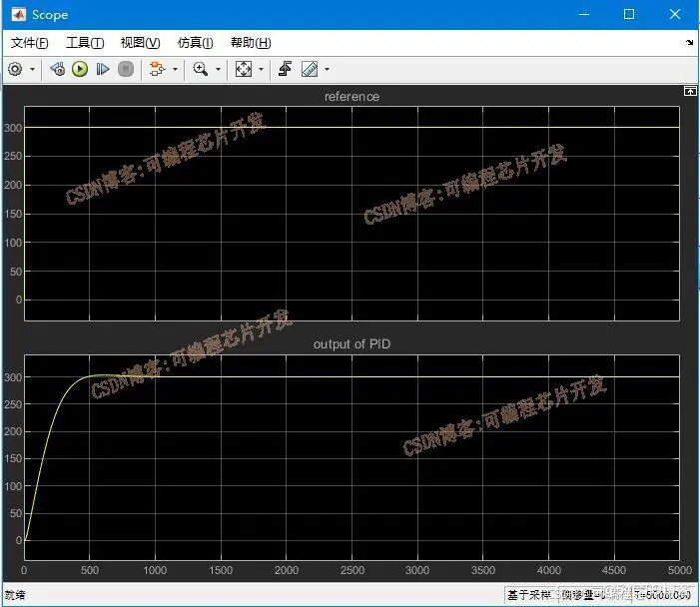Screen dimensions: 700x607
Task: Open the Triggers toolbar icon
Action: pyautogui.click(x=285, y=69)
